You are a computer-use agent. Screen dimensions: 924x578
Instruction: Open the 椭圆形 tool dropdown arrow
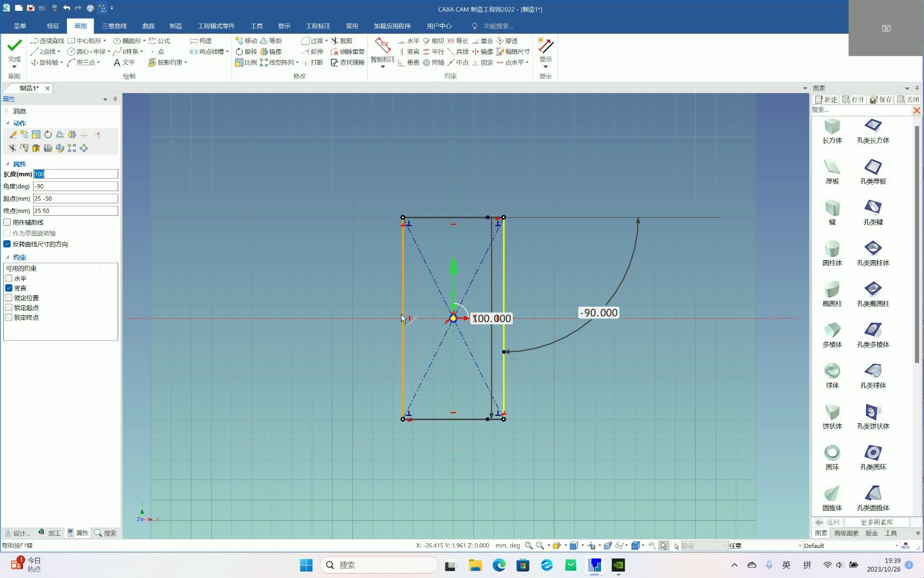pos(144,41)
